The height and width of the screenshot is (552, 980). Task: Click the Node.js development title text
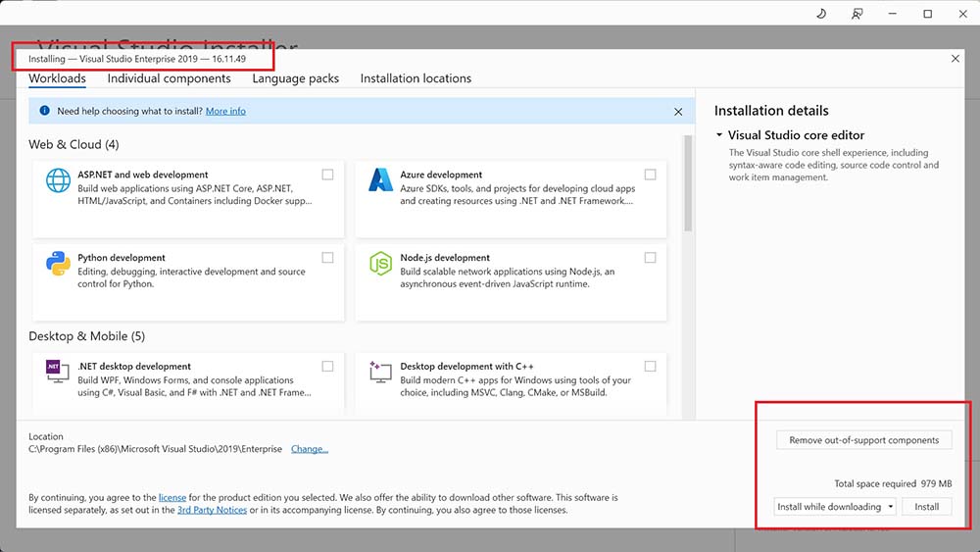click(x=445, y=258)
